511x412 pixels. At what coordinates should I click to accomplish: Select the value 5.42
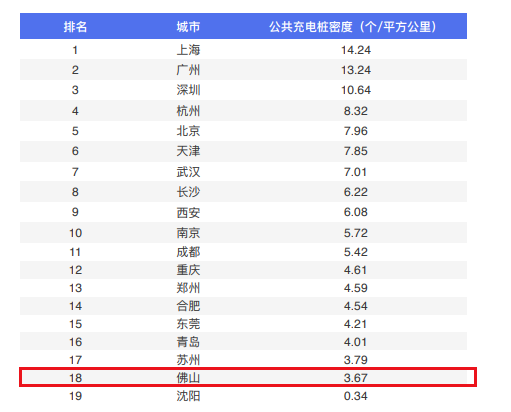point(356,252)
